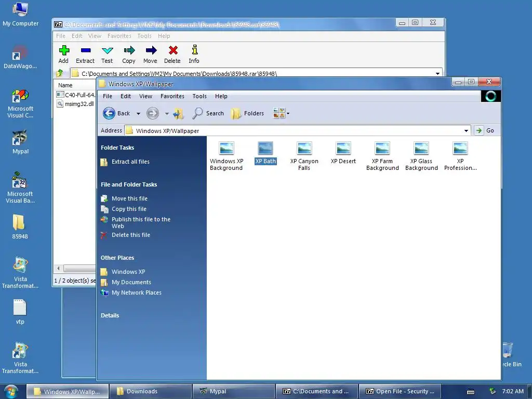Click the 7-Zip horizontal scrollbar left arrow
This screenshot has width=532, height=399.
click(58, 269)
